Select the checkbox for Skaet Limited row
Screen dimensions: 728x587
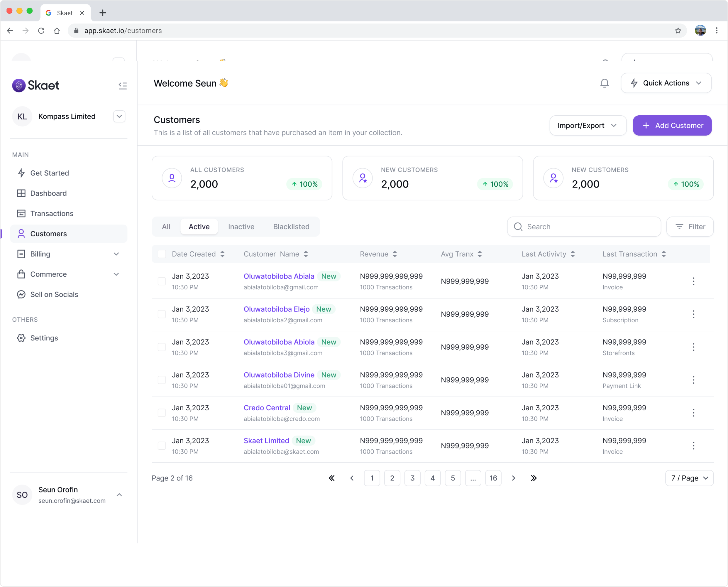click(x=162, y=446)
